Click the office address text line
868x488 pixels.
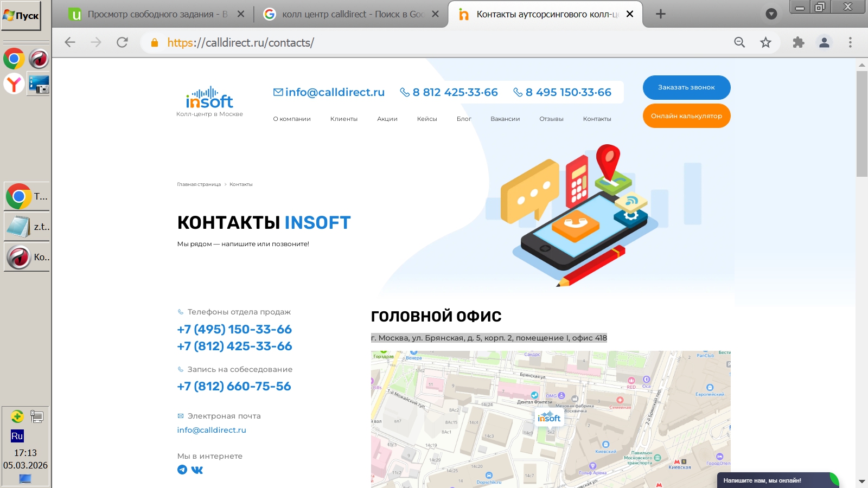point(489,338)
